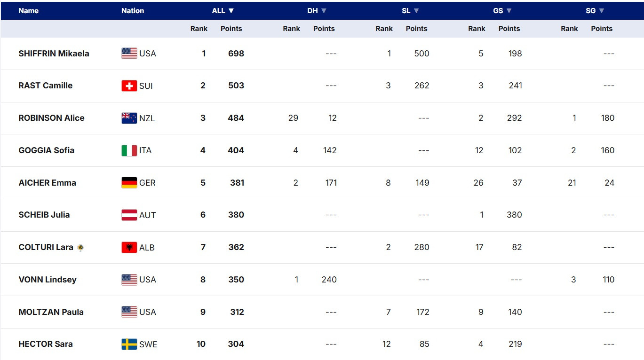Open ROBINSON Alice athlete profile
The height and width of the screenshot is (360, 644).
coord(51,118)
